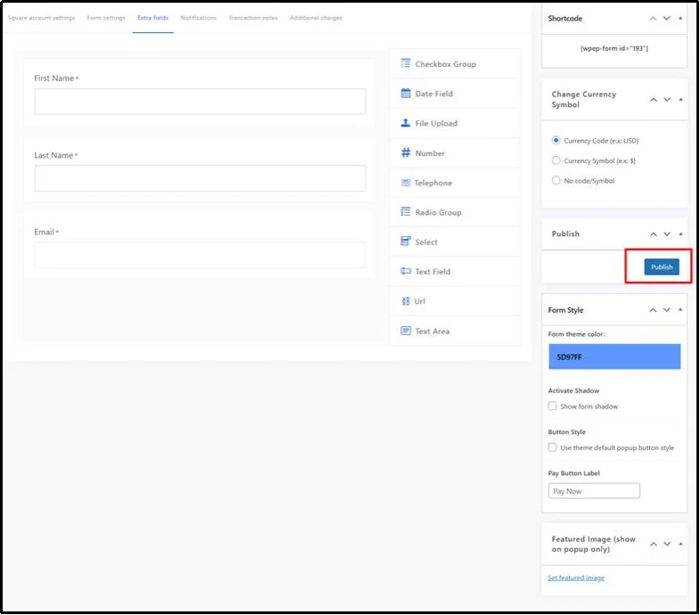The width and height of the screenshot is (700, 615).
Task: Select the shortcode [wpep-form id="193"] text
Action: tap(614, 48)
